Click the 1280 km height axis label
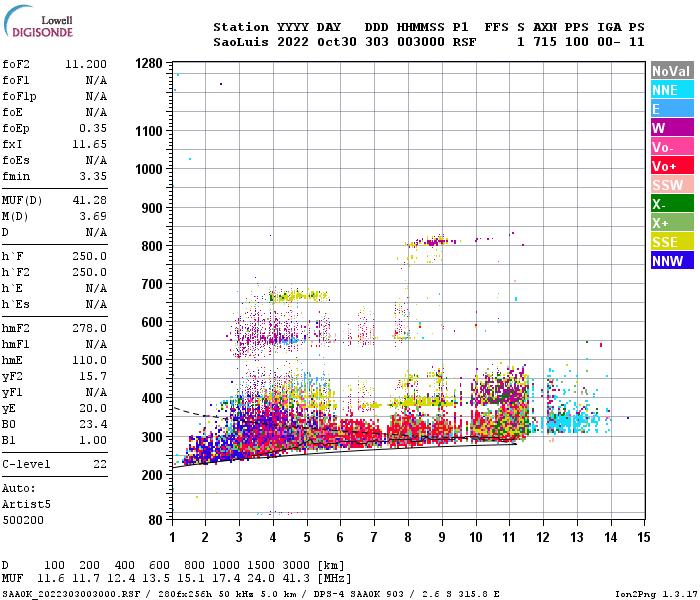The image size is (700, 600). 149,63
